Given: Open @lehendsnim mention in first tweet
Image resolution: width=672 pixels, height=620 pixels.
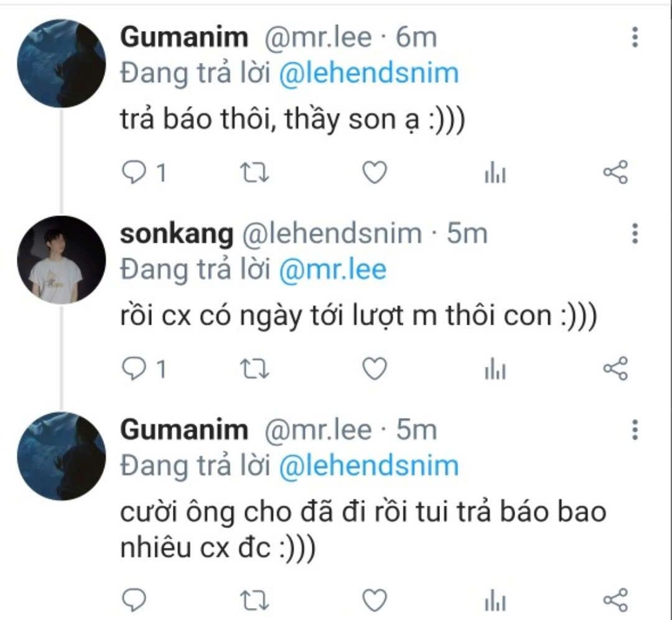Looking at the screenshot, I should 368,73.
